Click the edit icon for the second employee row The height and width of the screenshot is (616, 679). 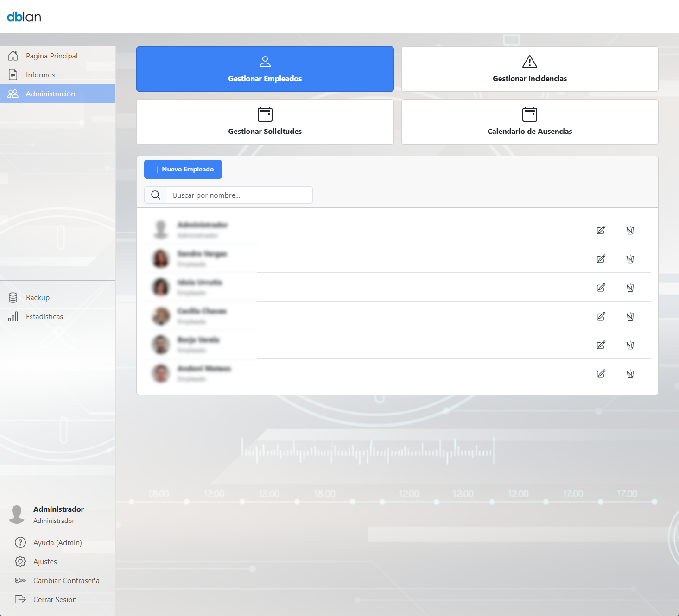(x=601, y=259)
